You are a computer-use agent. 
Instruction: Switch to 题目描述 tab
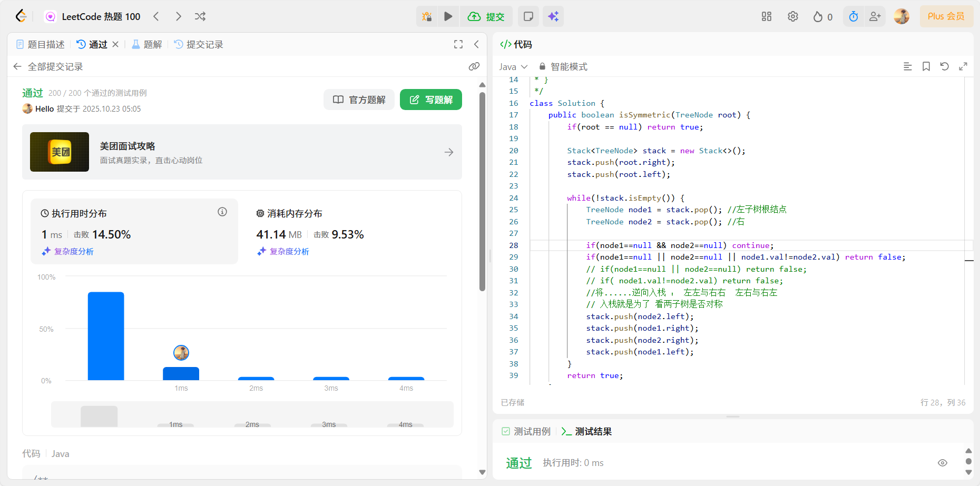pyautogui.click(x=41, y=45)
